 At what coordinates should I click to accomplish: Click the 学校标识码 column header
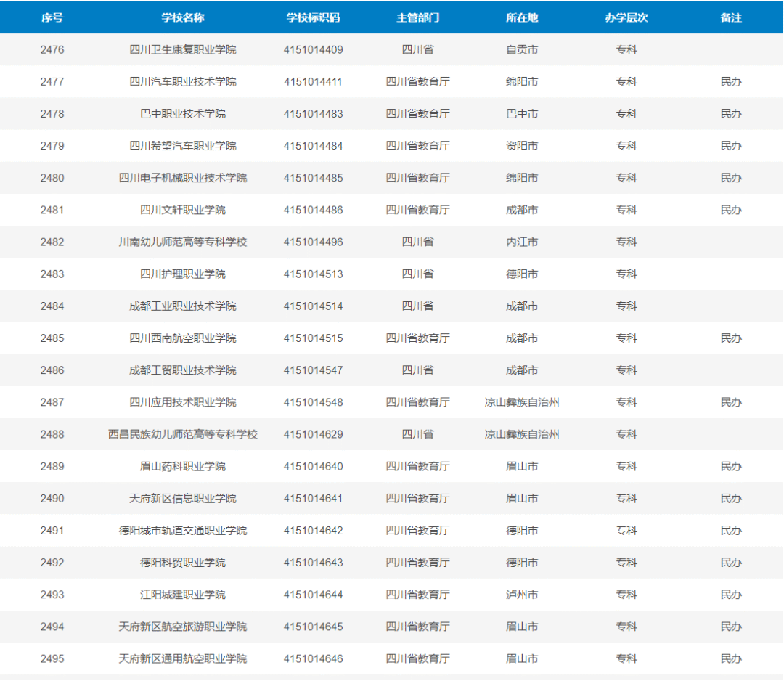(x=313, y=18)
